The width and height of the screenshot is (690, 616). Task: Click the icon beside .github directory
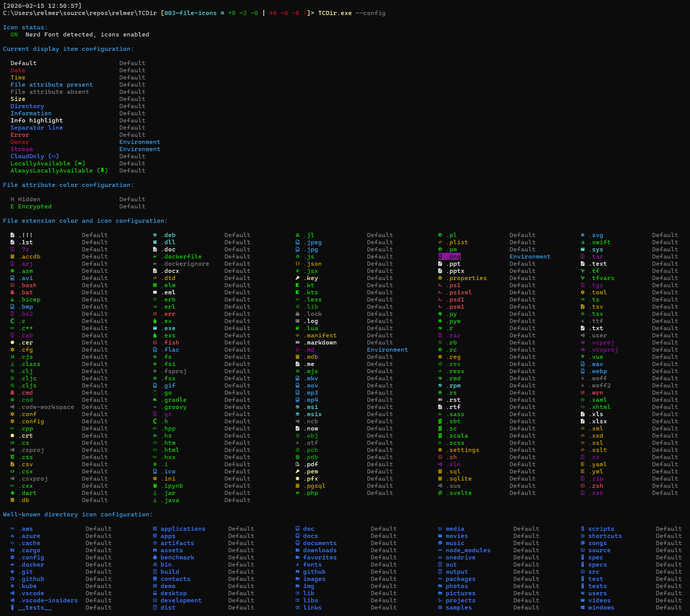[12, 579]
